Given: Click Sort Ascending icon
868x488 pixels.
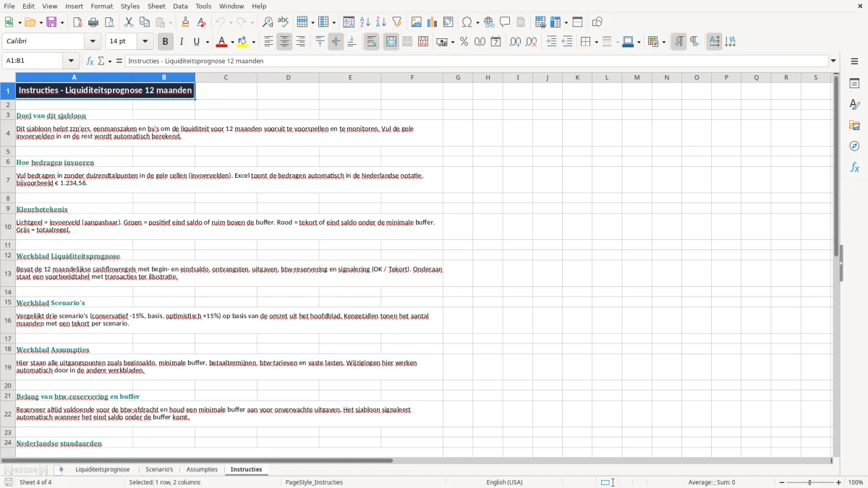Looking at the screenshot, I should [365, 22].
